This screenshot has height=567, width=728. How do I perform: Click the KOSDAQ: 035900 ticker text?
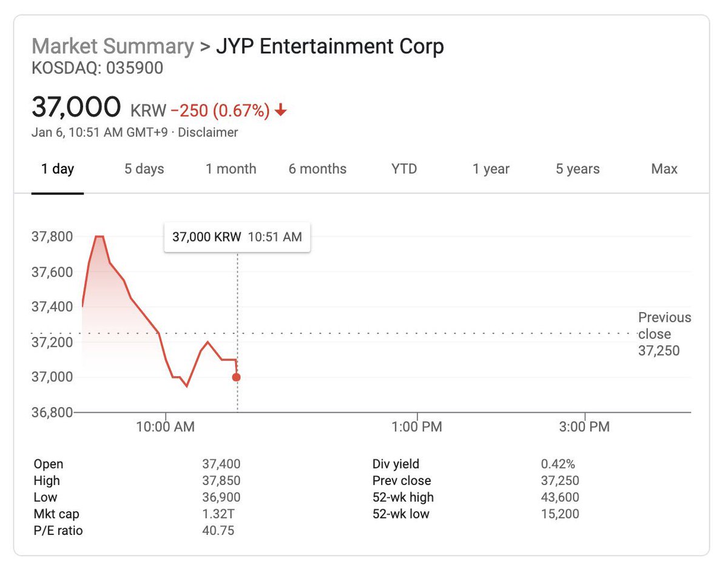tap(98, 68)
